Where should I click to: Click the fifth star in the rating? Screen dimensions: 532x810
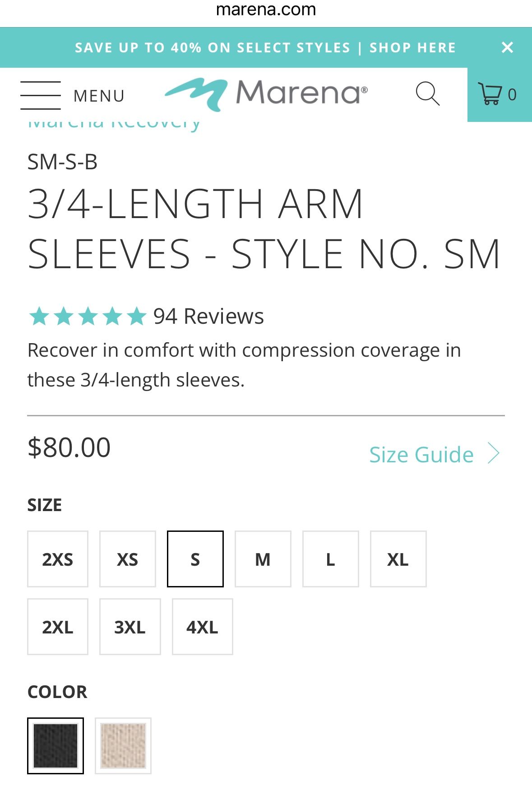coord(135,316)
